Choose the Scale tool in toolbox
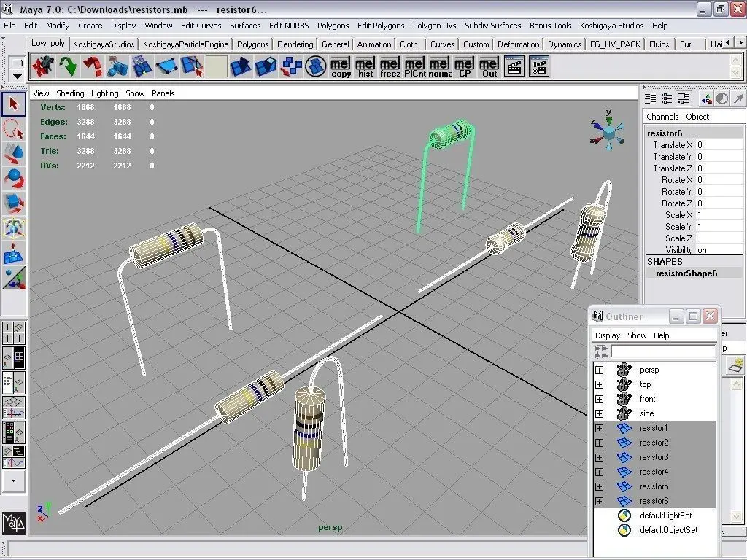 (13, 203)
